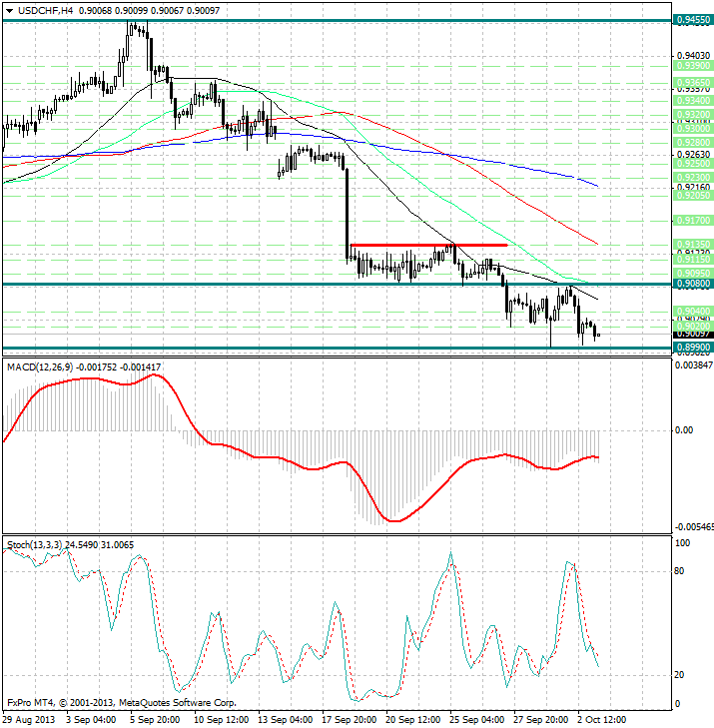Select the 0.94030 price axis value

693,55
